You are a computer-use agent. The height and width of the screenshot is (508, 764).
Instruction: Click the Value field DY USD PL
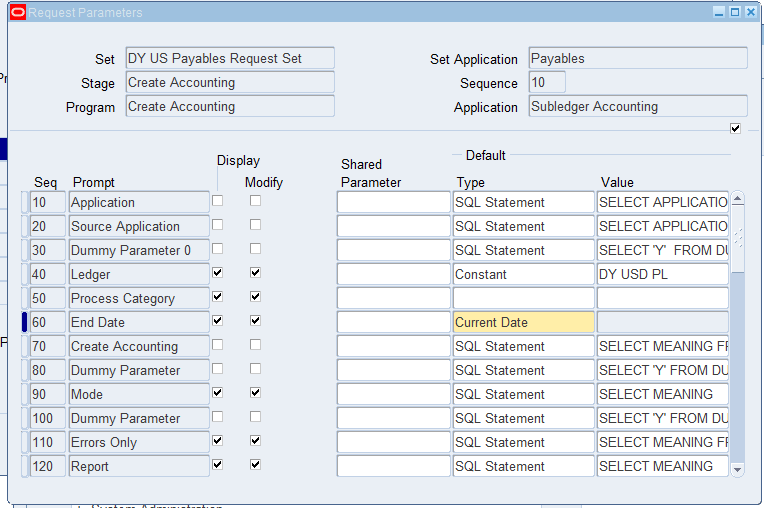coord(663,274)
